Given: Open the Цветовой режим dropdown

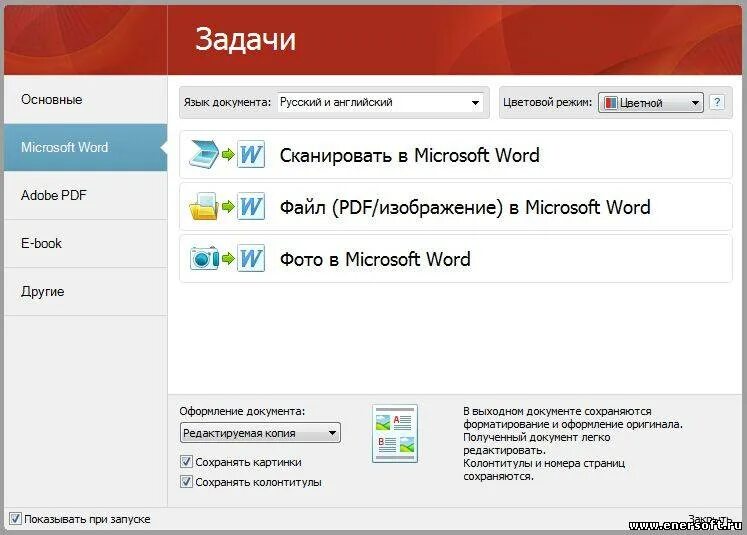Looking at the screenshot, I should pos(651,102).
